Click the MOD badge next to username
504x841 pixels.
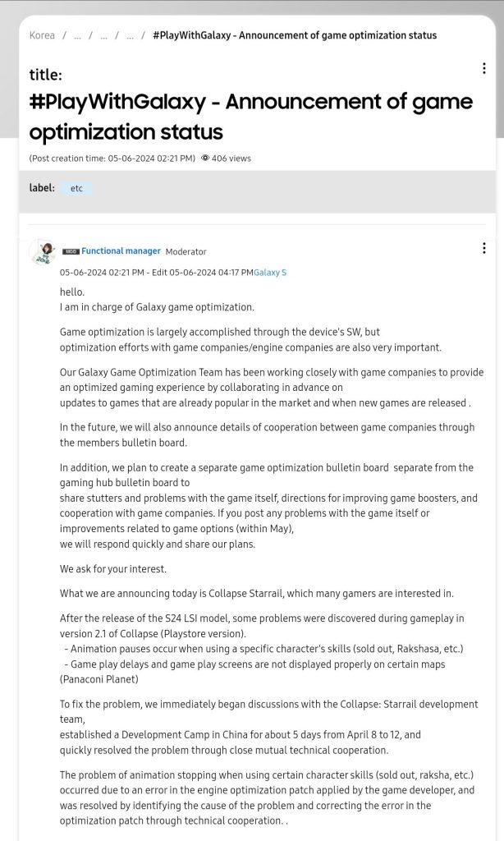(71, 251)
